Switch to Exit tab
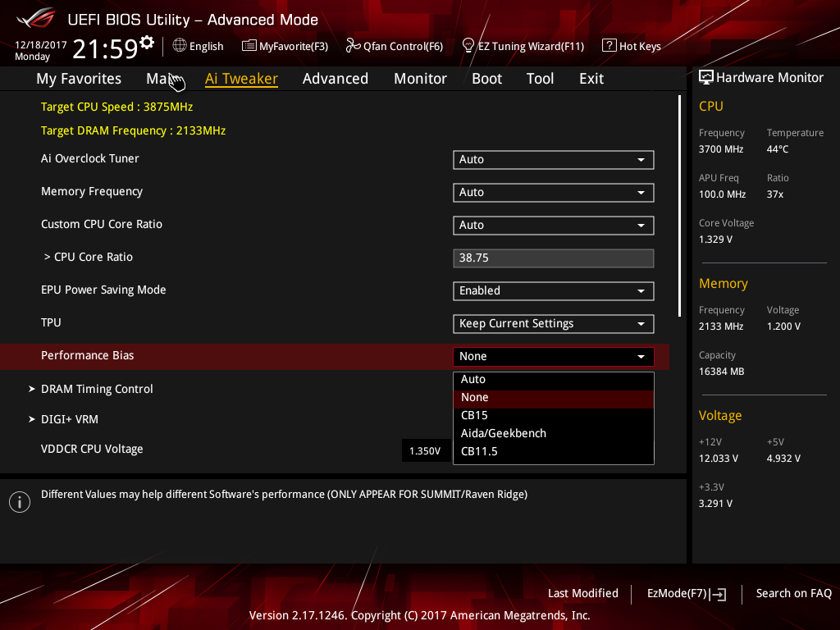 pyautogui.click(x=591, y=79)
